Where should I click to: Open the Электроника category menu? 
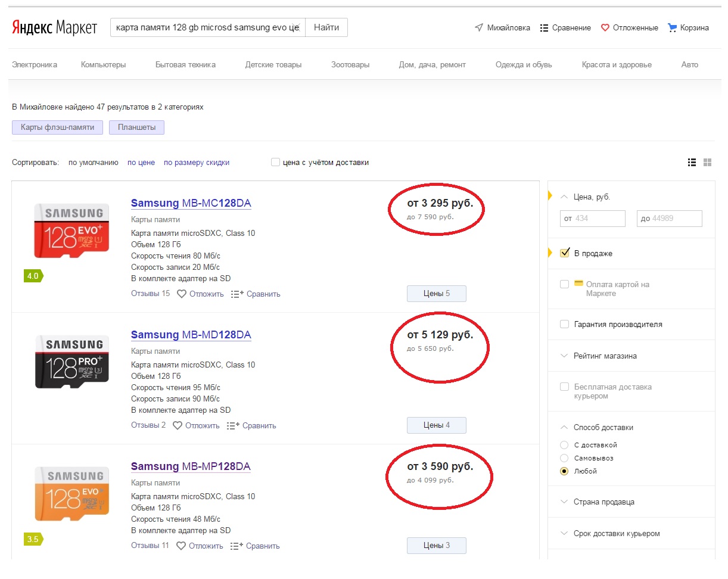[35, 64]
